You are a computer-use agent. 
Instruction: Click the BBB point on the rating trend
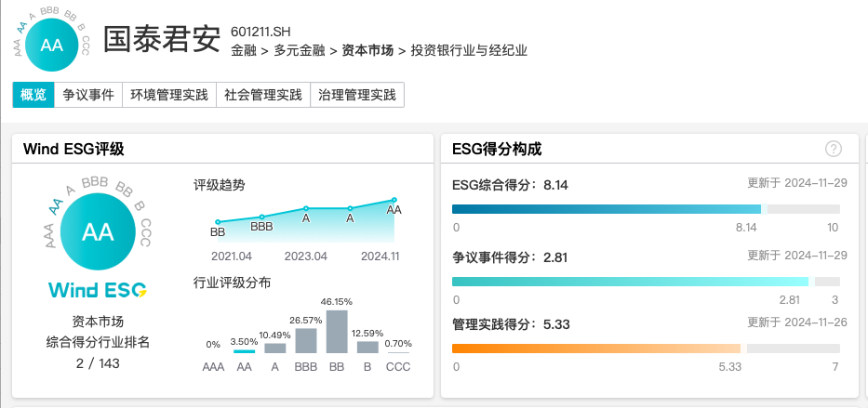pos(261,217)
